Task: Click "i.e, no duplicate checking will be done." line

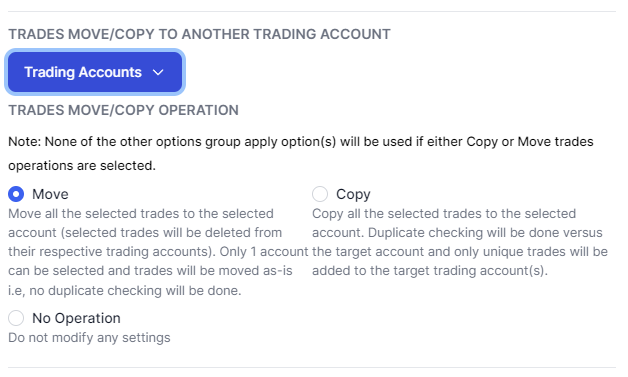Action: (125, 290)
